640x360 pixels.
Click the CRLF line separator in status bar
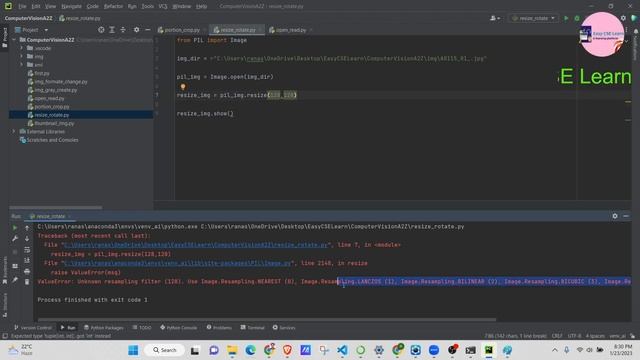tap(557, 336)
